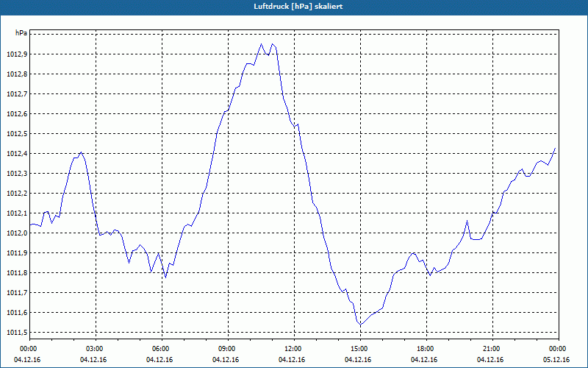Viewport: 588px width, 368px height.
Task: Click the 'hPa' unit label on the y-axis
Action: [x=21, y=33]
